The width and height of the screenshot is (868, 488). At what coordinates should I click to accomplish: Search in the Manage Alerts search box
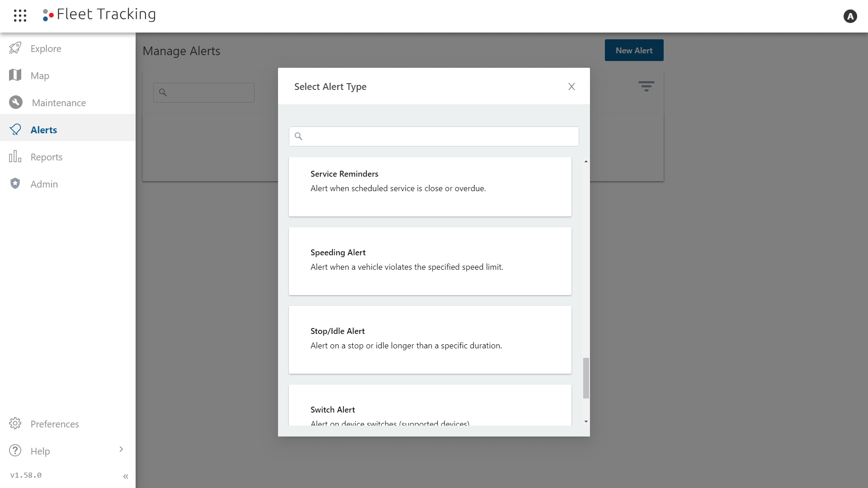(x=203, y=92)
